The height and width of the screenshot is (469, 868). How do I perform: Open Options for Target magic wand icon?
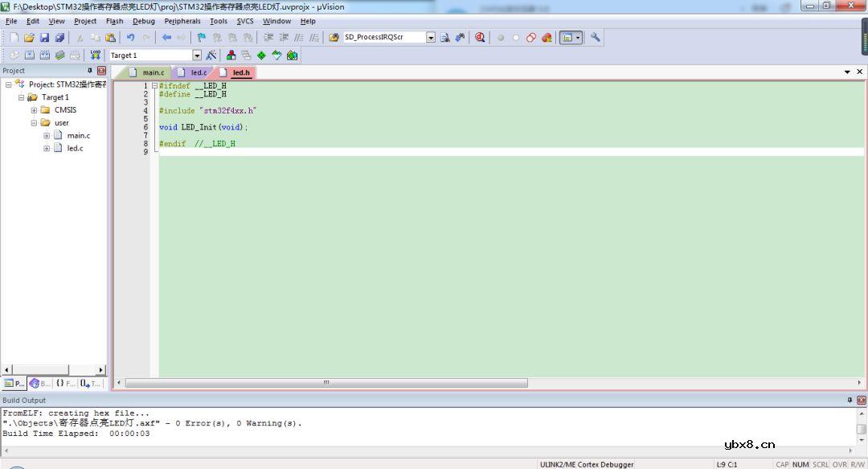tap(211, 56)
